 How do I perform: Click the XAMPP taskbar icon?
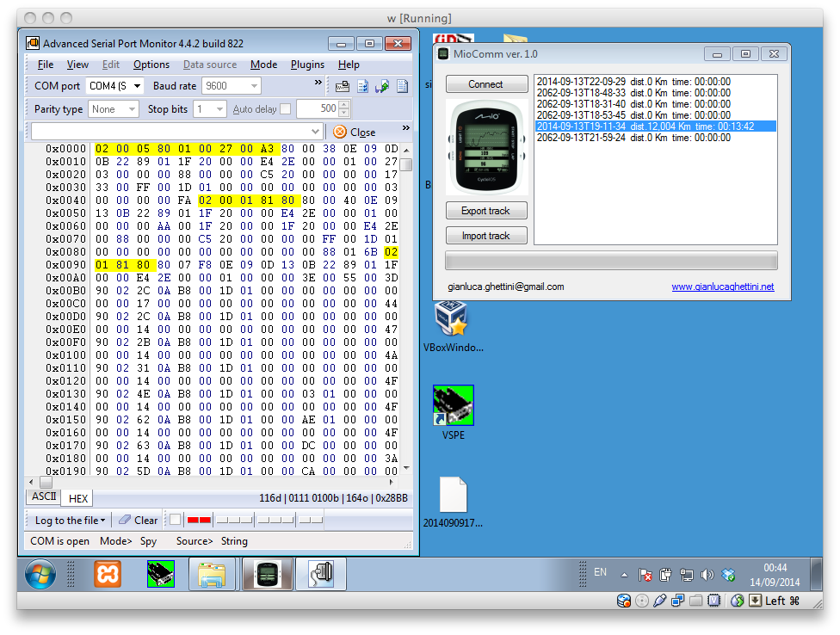[x=108, y=574]
